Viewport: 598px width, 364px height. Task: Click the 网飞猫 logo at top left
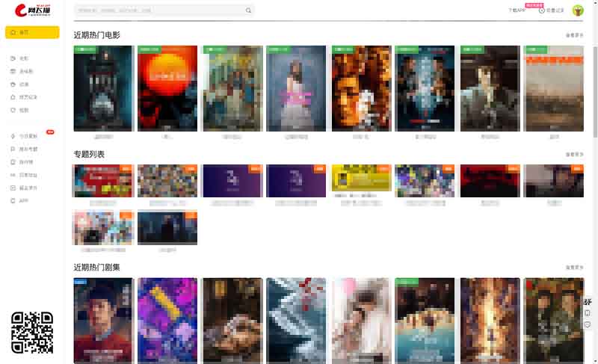31,10
